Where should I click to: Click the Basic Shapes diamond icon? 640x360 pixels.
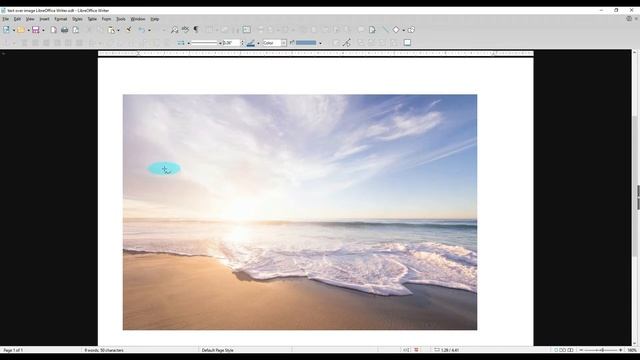click(396, 29)
